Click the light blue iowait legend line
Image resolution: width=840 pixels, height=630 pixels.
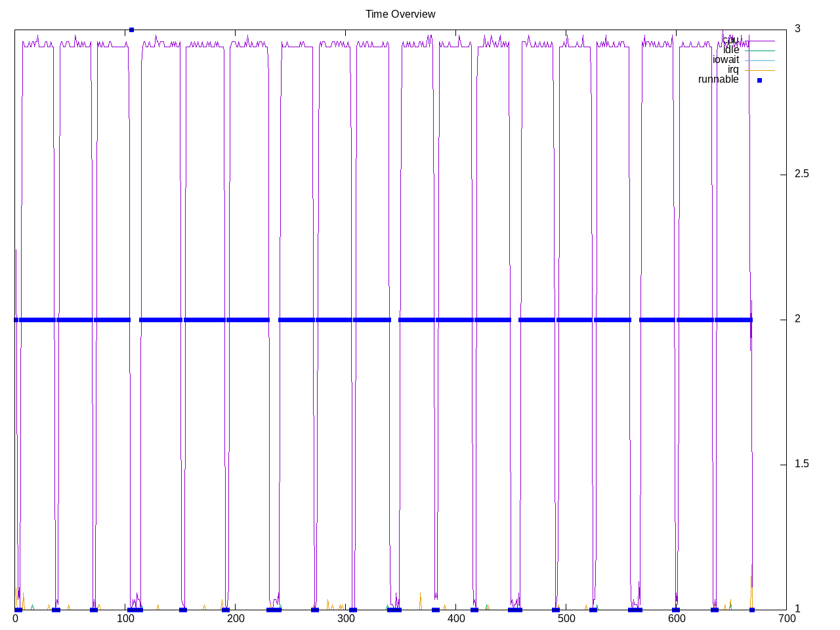click(x=759, y=60)
